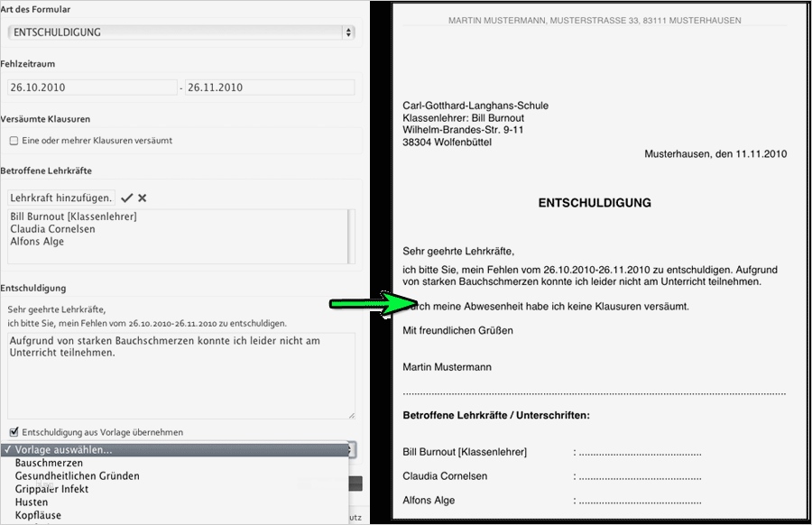Screen dimensions: 812x525
Task: Pick 'Gesundheitlichen Gründen' as excuse template
Action: click(77, 475)
